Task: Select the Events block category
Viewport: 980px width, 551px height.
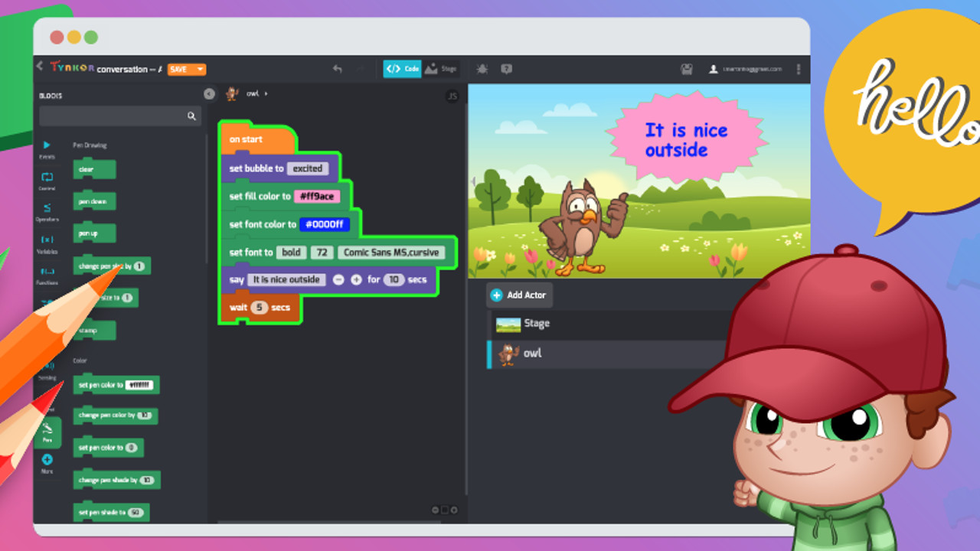Action: (47, 149)
